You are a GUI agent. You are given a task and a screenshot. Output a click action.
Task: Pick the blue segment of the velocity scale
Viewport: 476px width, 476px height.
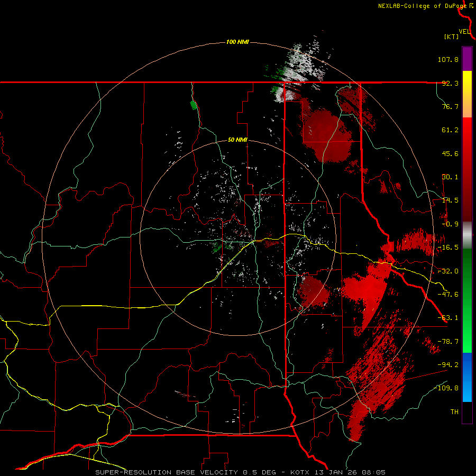467,377
